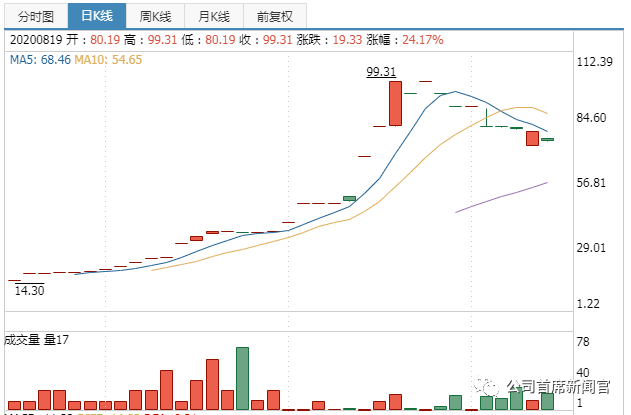This screenshot has height=415, width=631.
Task: Switch to the 分时图 tab
Action: tap(36, 16)
